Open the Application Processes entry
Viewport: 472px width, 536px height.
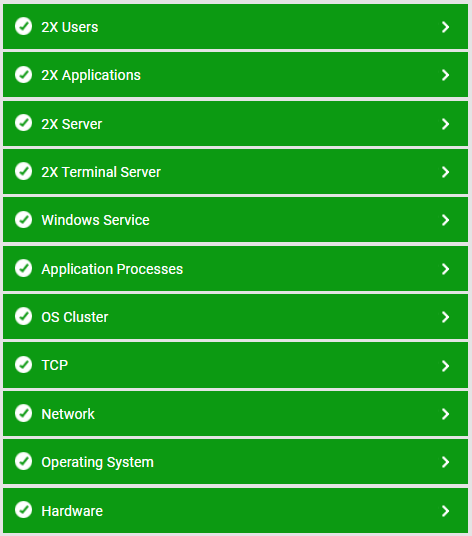112,269
